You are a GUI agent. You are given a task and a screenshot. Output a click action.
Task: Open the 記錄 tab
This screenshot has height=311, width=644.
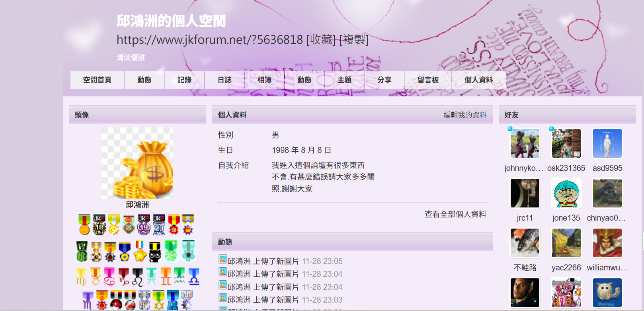click(x=184, y=80)
